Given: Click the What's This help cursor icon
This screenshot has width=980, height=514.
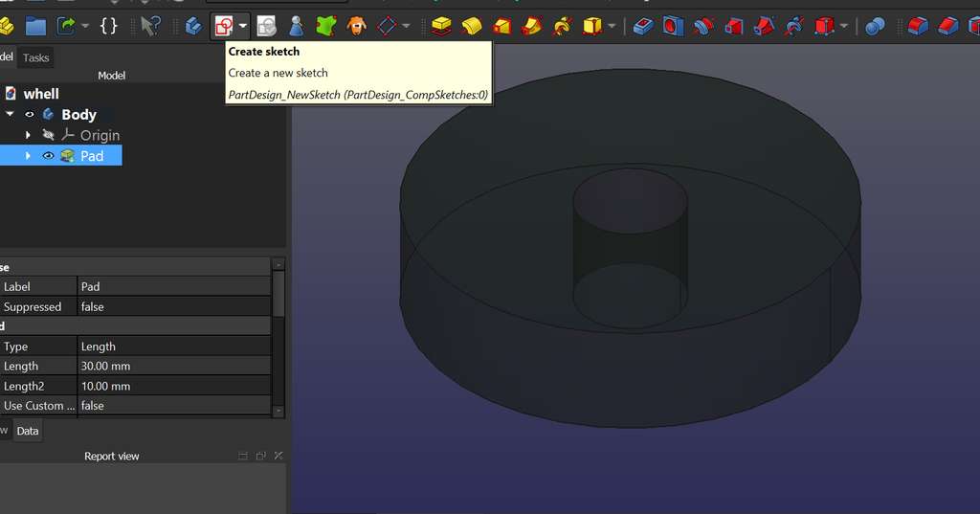Looking at the screenshot, I should point(150,26).
